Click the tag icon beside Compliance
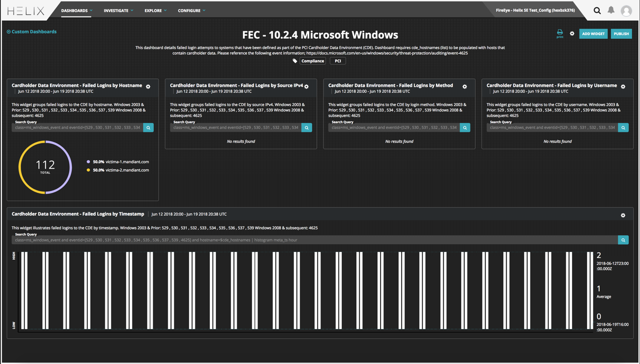This screenshot has height=364, width=640. (295, 61)
